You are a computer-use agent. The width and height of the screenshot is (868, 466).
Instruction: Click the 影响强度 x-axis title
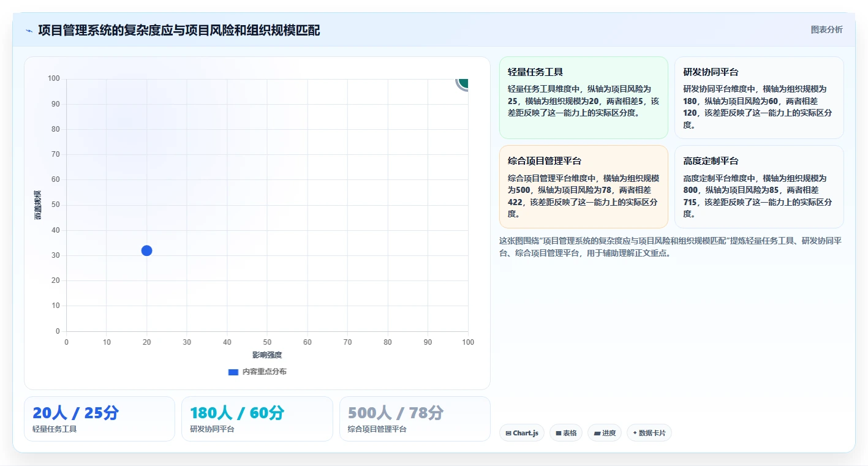267,355
